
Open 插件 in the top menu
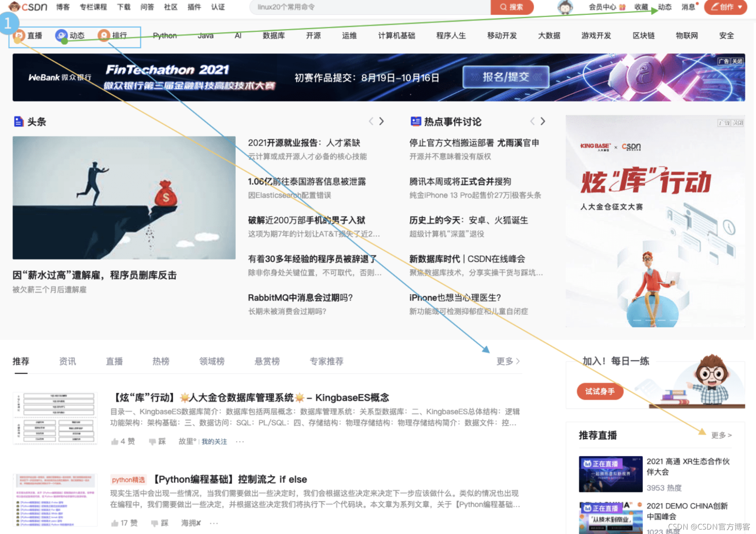click(x=194, y=7)
